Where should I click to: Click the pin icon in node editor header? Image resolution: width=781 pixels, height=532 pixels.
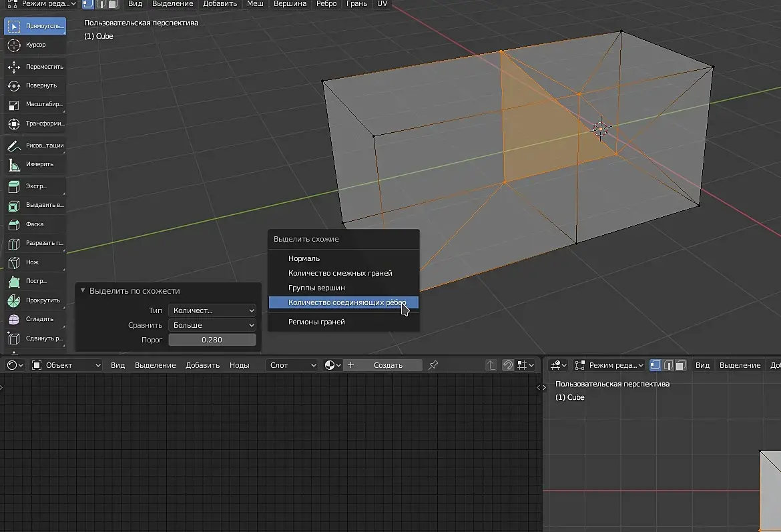click(433, 365)
